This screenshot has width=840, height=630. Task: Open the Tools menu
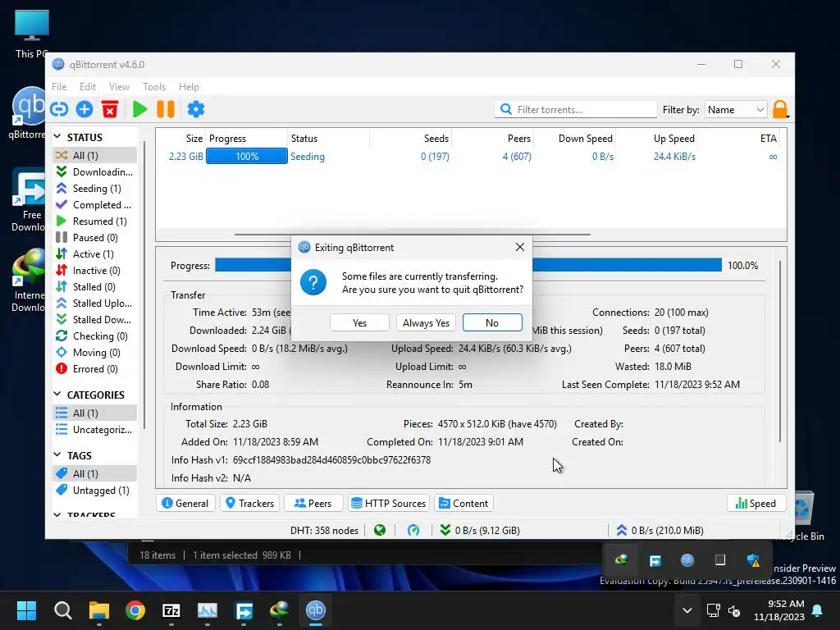(153, 86)
